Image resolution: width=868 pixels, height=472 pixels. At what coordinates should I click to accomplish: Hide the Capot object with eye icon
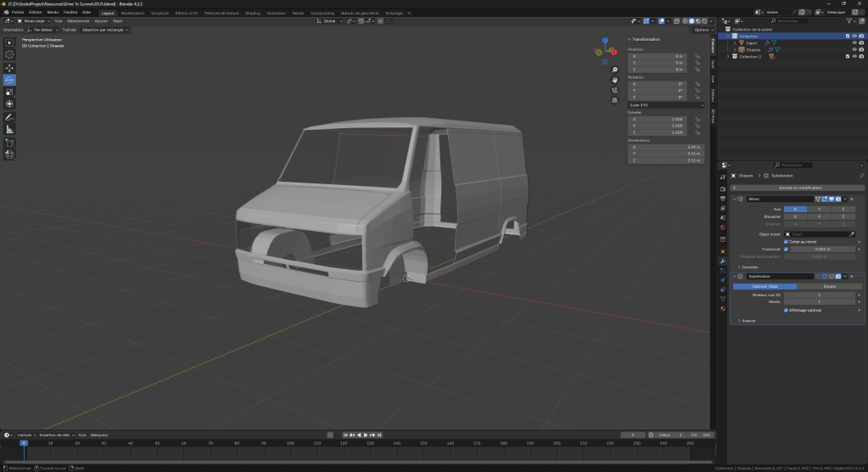(854, 42)
